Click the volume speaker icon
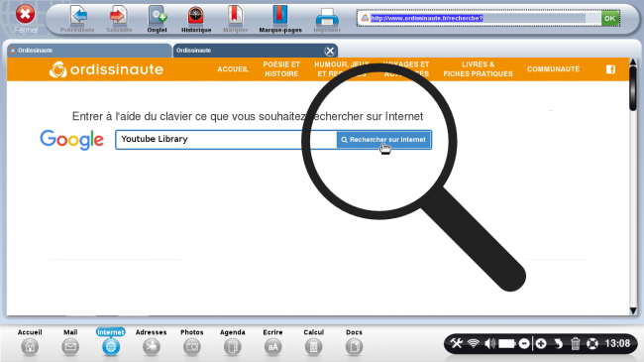The image size is (644, 362). coord(489,343)
